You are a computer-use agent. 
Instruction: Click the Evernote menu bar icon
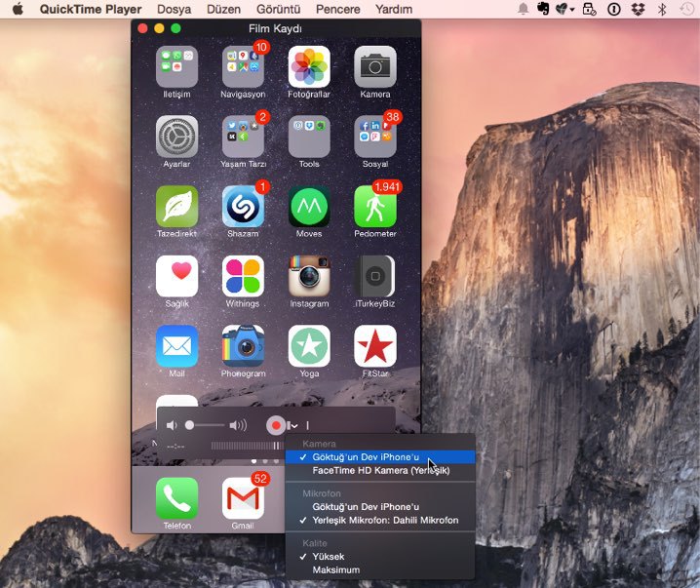click(x=543, y=9)
